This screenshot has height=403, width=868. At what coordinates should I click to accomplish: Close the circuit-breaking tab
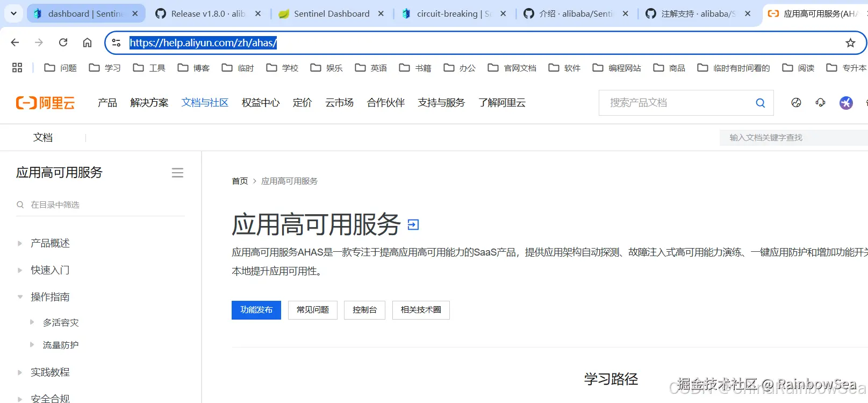coord(503,13)
